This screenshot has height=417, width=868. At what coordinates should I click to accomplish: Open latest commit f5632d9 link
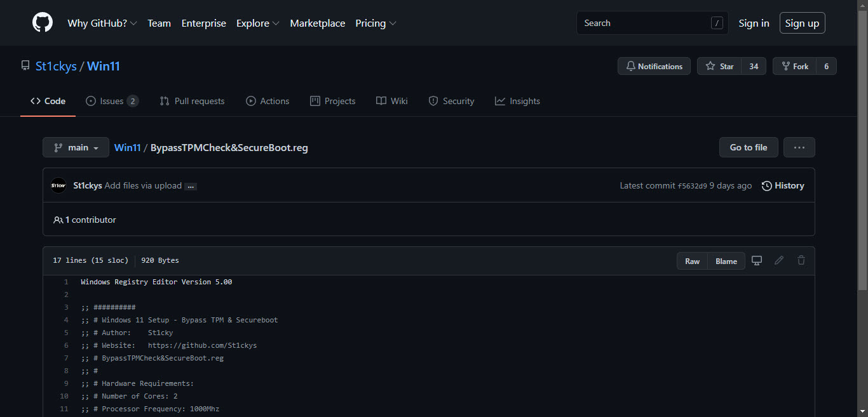[x=692, y=186]
